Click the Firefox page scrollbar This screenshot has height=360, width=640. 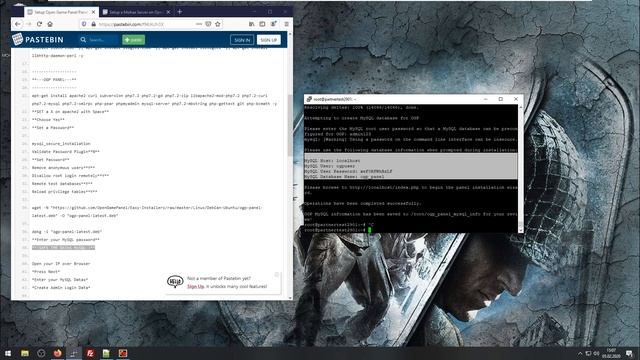290,125
